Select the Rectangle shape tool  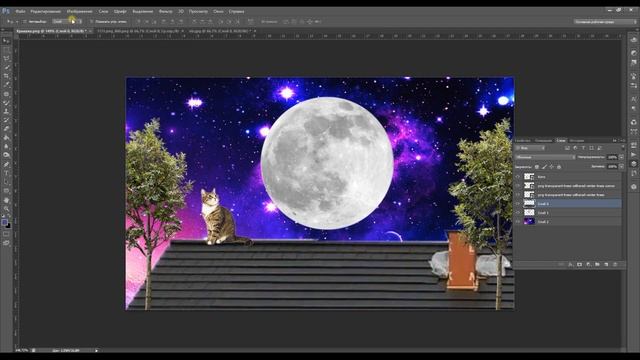(x=6, y=191)
